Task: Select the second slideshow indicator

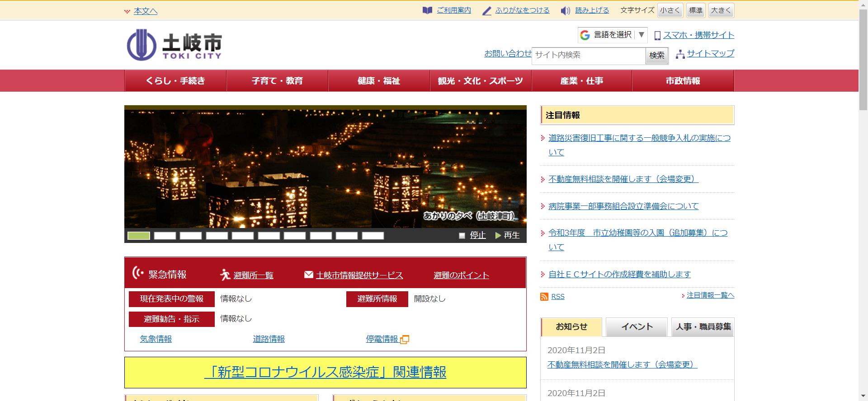Action: coord(165,236)
